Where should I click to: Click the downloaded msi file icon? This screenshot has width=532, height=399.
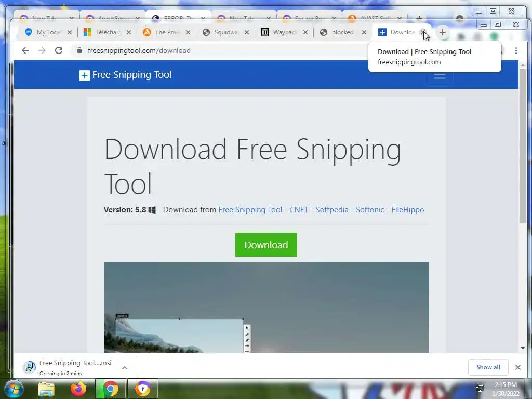(x=30, y=367)
